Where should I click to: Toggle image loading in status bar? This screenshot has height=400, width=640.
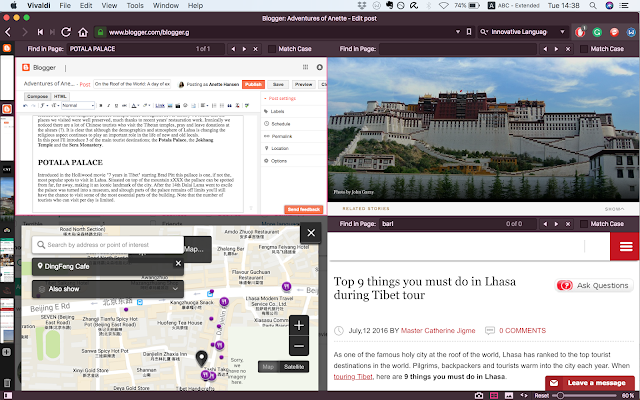tap(509, 396)
